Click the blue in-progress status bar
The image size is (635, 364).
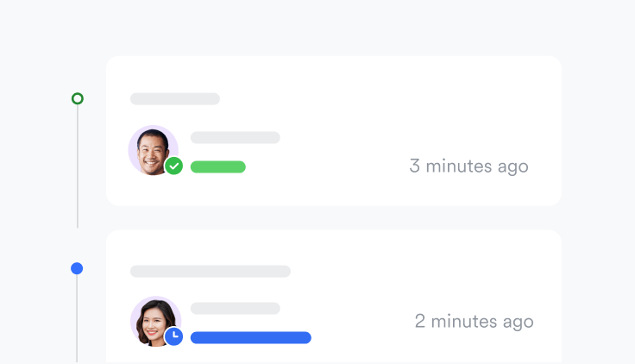pyautogui.click(x=251, y=337)
